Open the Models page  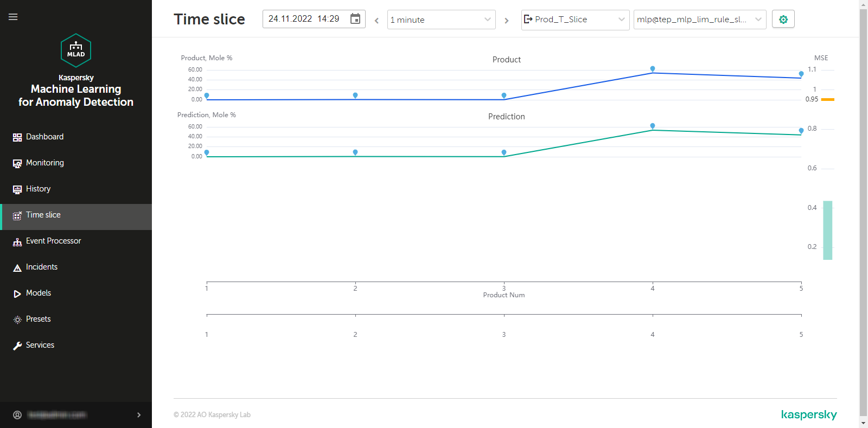(39, 293)
